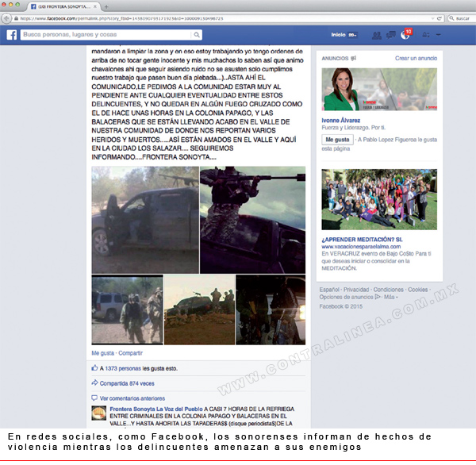Click the Crear un anuncio link
This screenshot has height=465, width=476.
tap(416, 58)
